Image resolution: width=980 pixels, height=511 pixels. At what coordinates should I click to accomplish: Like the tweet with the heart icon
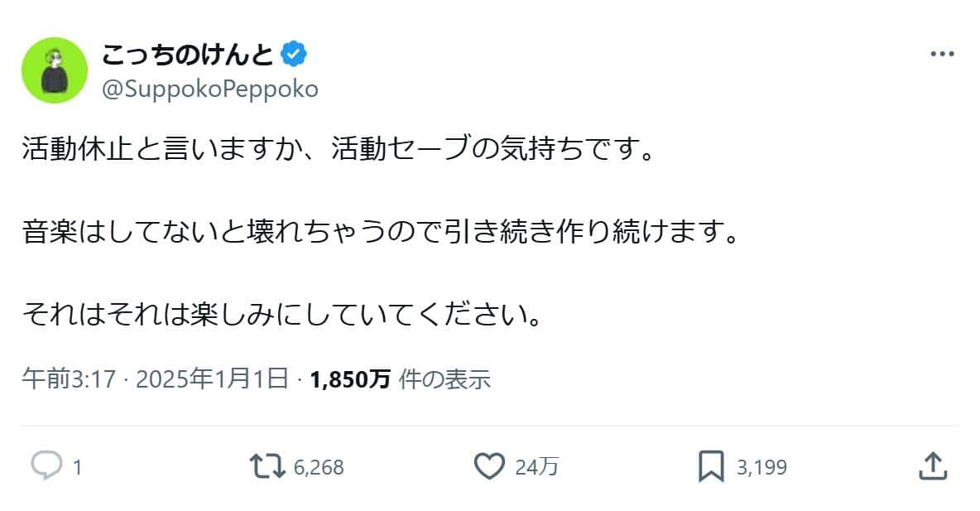coord(489,466)
